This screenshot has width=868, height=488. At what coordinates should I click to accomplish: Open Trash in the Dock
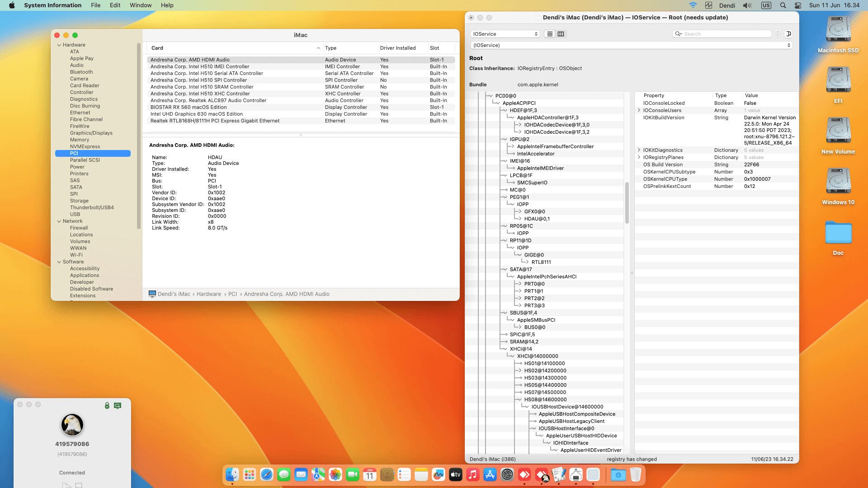coord(636,474)
